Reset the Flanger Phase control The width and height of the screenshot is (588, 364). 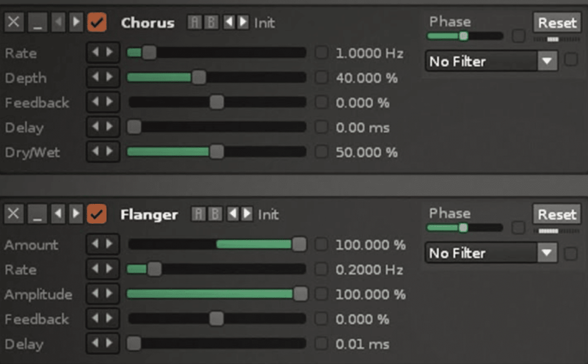(x=556, y=214)
